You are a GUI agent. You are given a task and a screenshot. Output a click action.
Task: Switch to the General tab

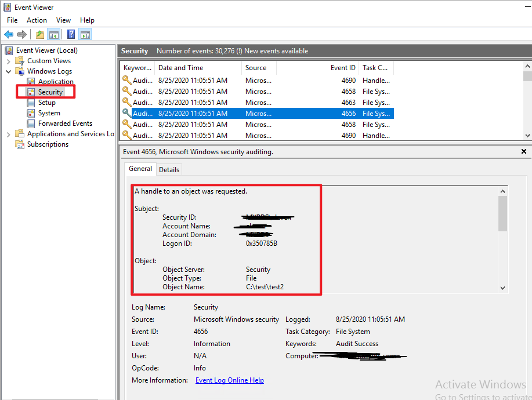[140, 169]
